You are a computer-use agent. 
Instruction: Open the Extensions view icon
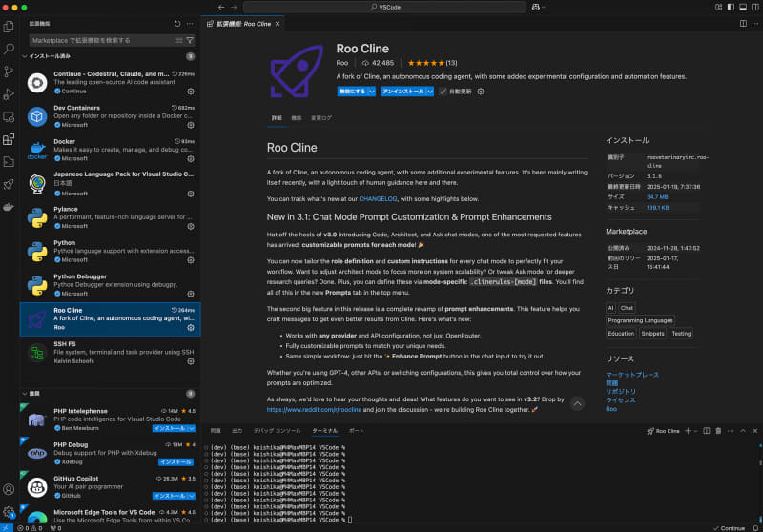[x=9, y=139]
